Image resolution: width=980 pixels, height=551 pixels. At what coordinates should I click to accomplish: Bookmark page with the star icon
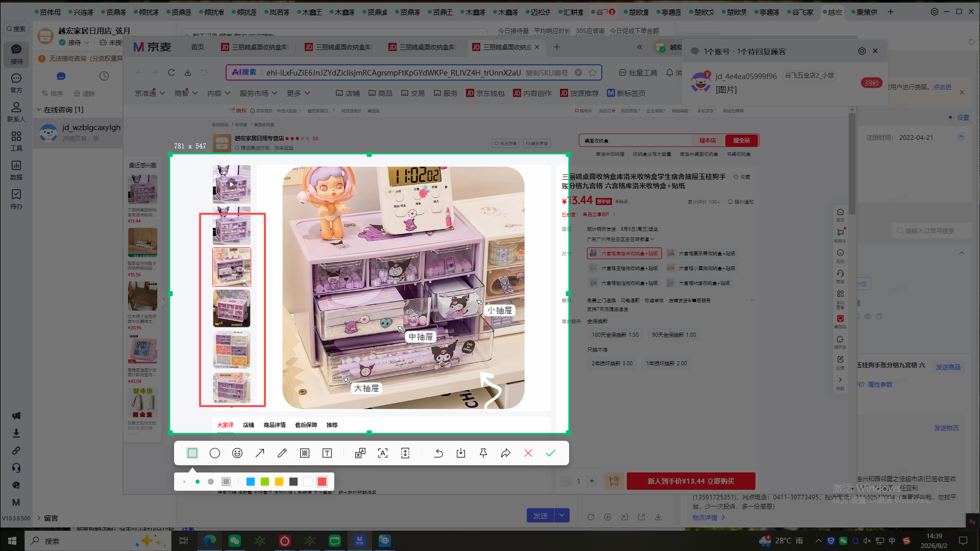(593, 72)
